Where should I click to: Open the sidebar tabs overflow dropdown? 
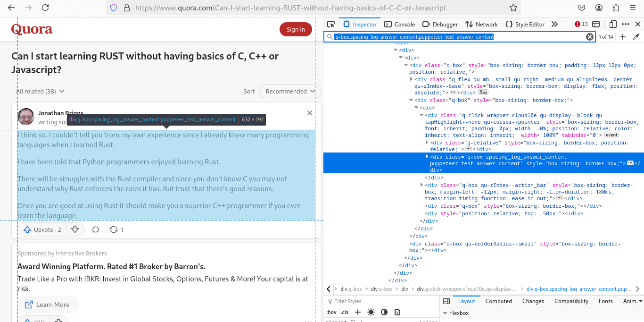(x=640, y=301)
